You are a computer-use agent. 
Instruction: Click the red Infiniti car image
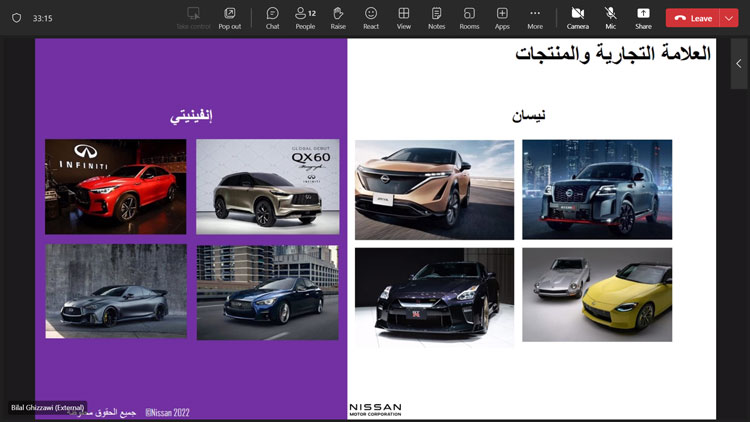(x=115, y=187)
